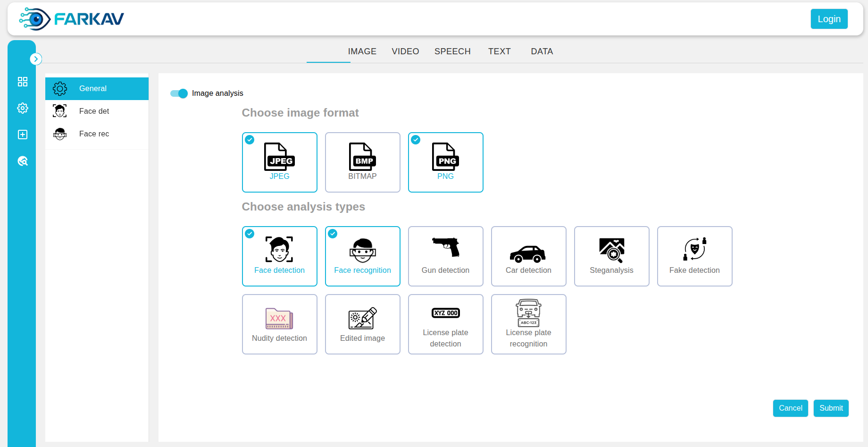
Task: Open the search analysis icon in sidebar
Action: pyautogui.click(x=22, y=161)
